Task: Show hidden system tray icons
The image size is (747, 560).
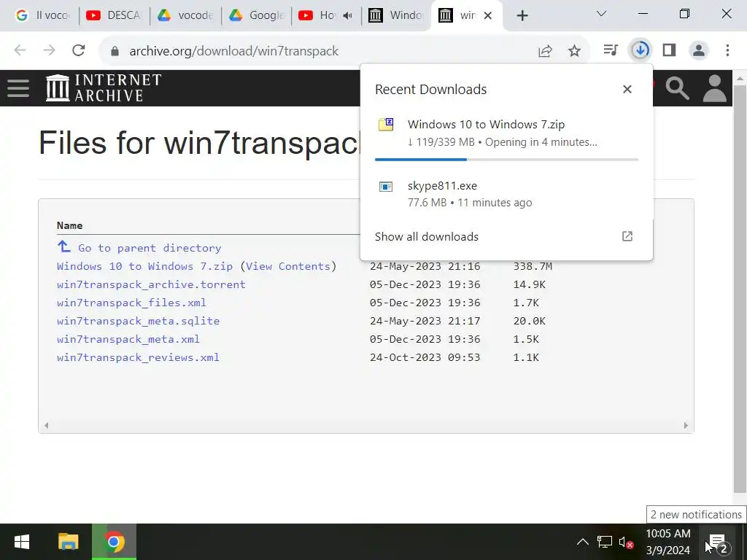Action: click(x=582, y=542)
